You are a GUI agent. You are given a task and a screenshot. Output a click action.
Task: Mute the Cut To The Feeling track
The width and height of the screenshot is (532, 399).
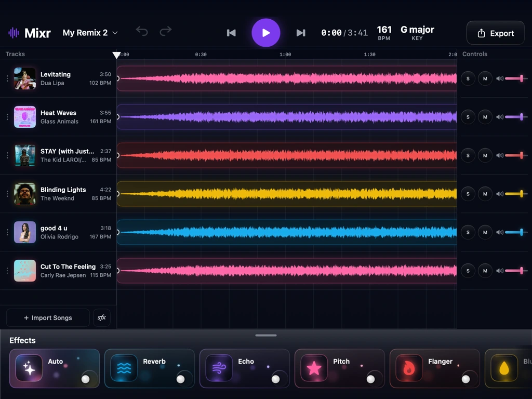(485, 271)
